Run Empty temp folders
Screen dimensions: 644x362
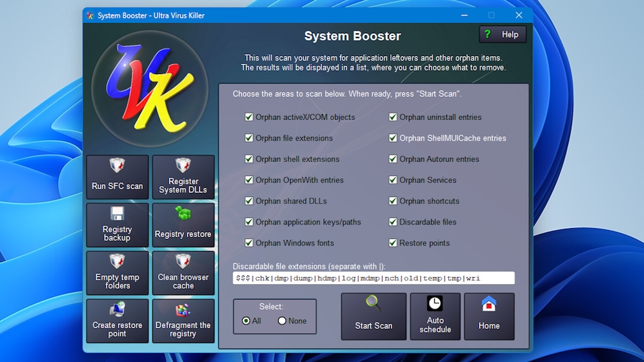click(x=117, y=273)
